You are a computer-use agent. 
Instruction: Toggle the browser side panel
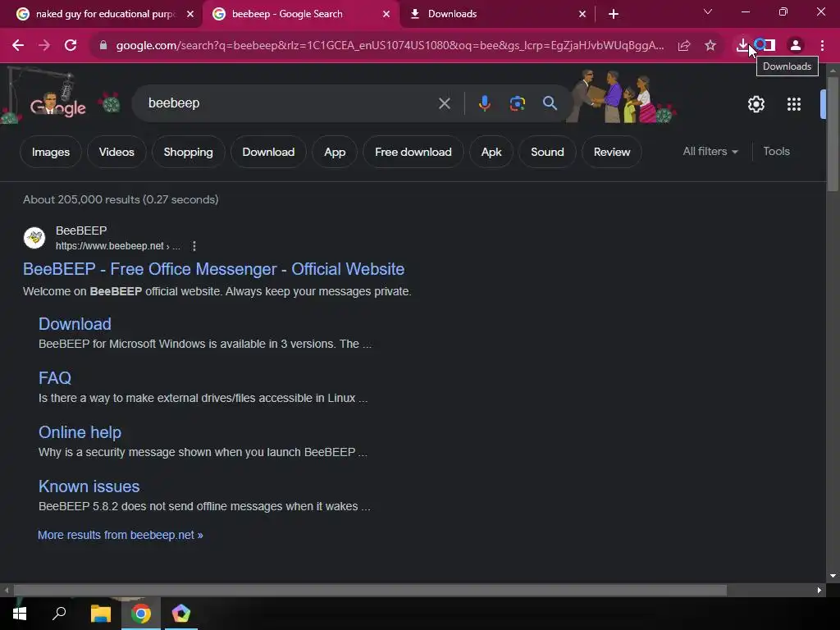pyautogui.click(x=768, y=45)
